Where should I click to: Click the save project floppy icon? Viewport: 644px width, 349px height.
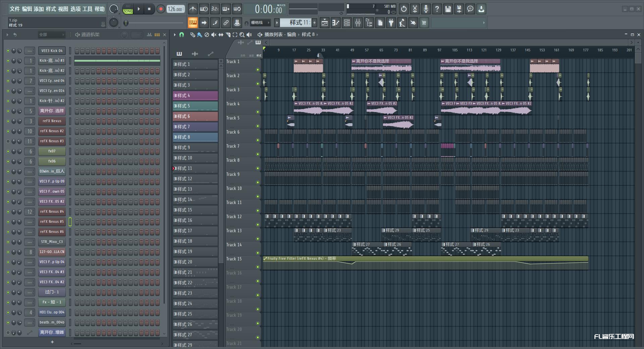coord(448,9)
